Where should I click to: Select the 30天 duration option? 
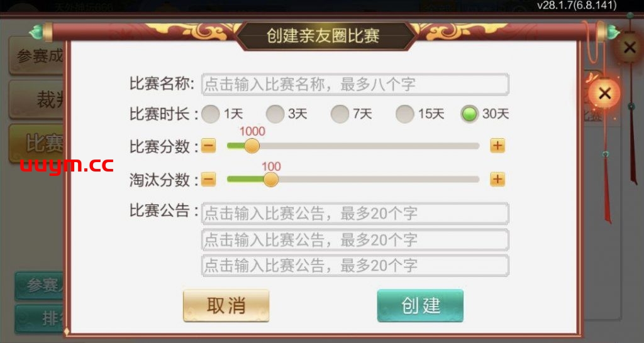coord(470,114)
